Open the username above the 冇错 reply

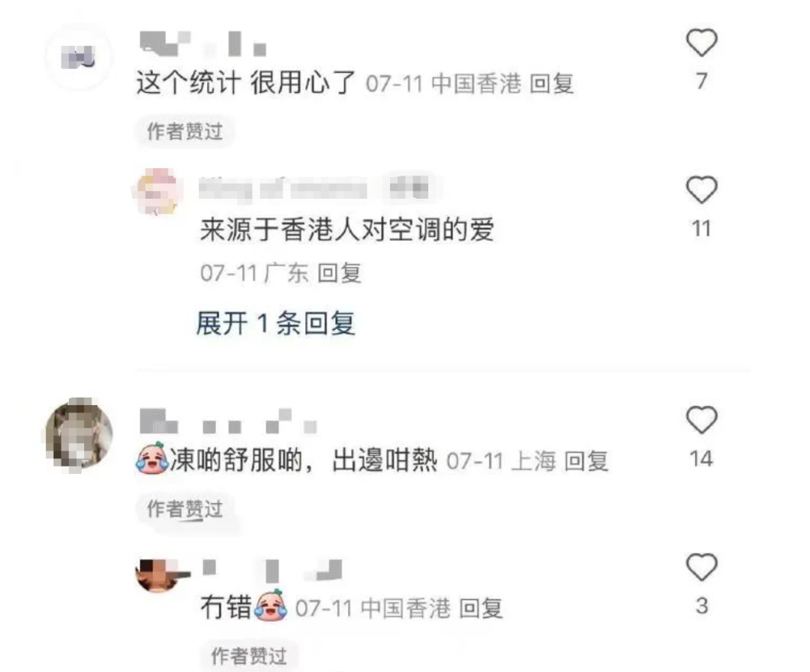tap(272, 571)
